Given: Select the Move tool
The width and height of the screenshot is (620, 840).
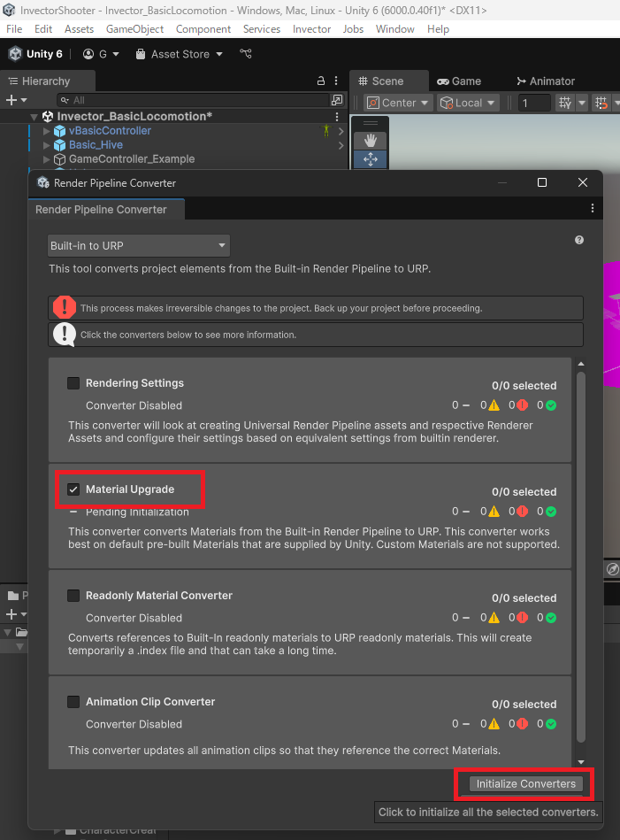Looking at the screenshot, I should [x=371, y=159].
